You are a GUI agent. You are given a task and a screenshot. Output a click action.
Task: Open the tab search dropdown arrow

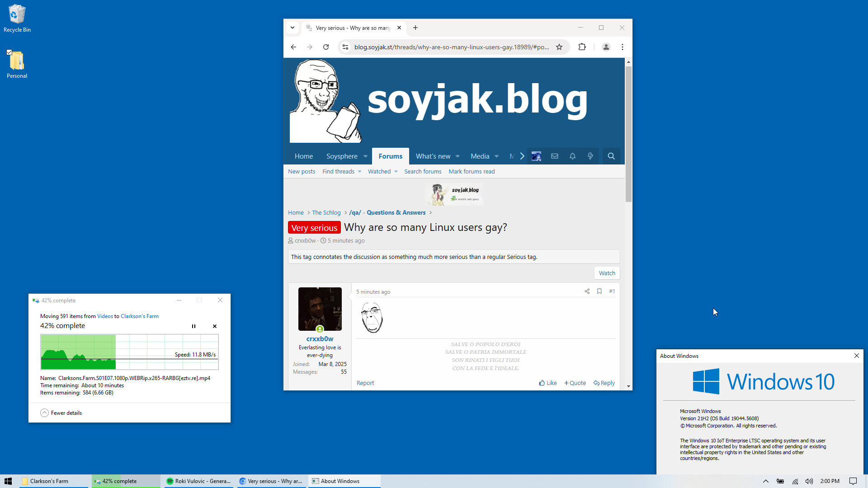[x=292, y=28]
